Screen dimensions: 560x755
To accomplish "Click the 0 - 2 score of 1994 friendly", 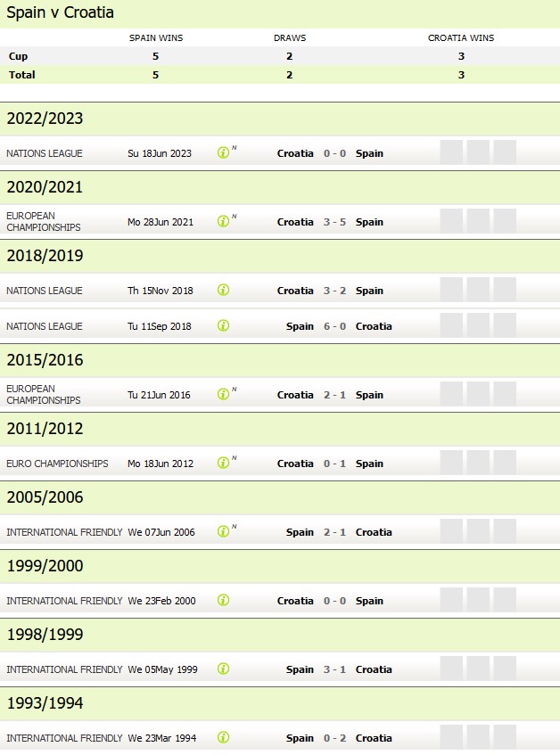I will pos(334,738).
